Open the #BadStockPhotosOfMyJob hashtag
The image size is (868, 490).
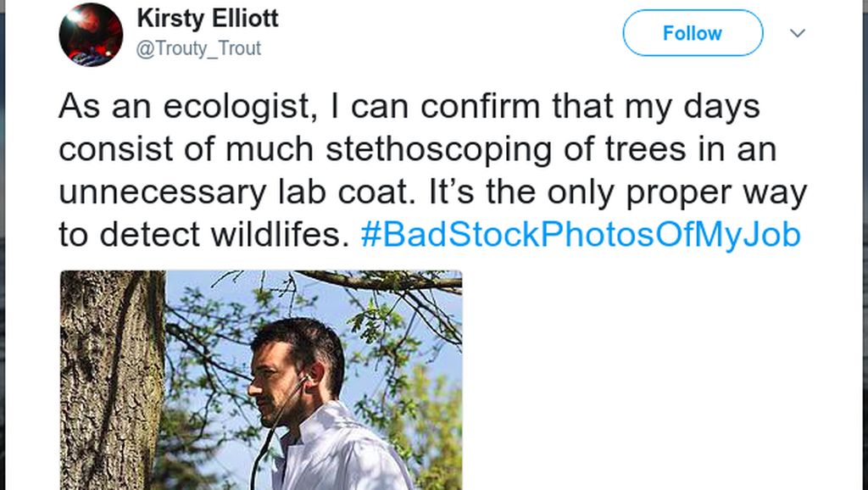[x=581, y=235]
